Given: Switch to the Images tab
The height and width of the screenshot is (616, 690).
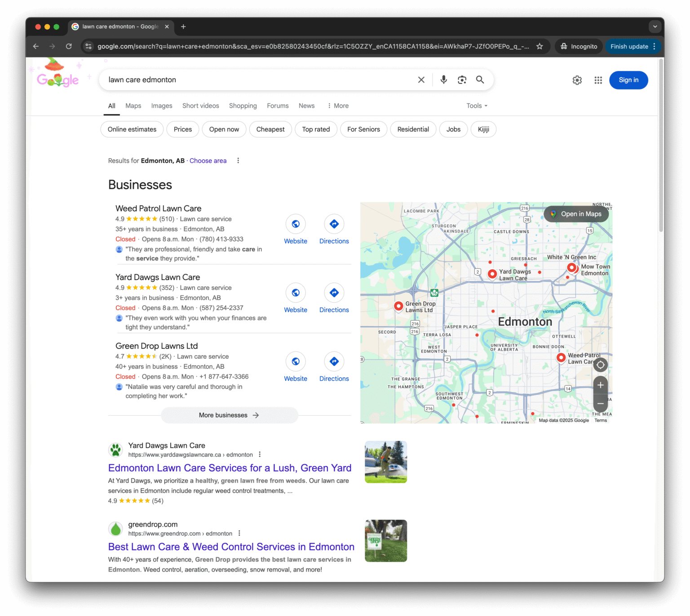Looking at the screenshot, I should [162, 106].
